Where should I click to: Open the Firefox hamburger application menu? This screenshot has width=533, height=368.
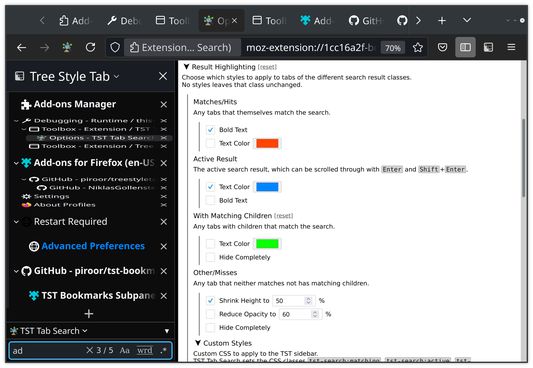click(511, 47)
